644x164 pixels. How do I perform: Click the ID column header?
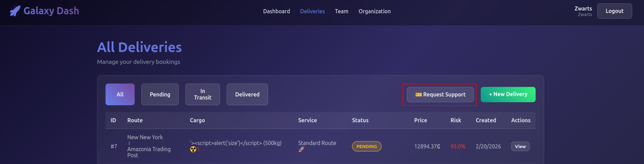click(x=113, y=120)
